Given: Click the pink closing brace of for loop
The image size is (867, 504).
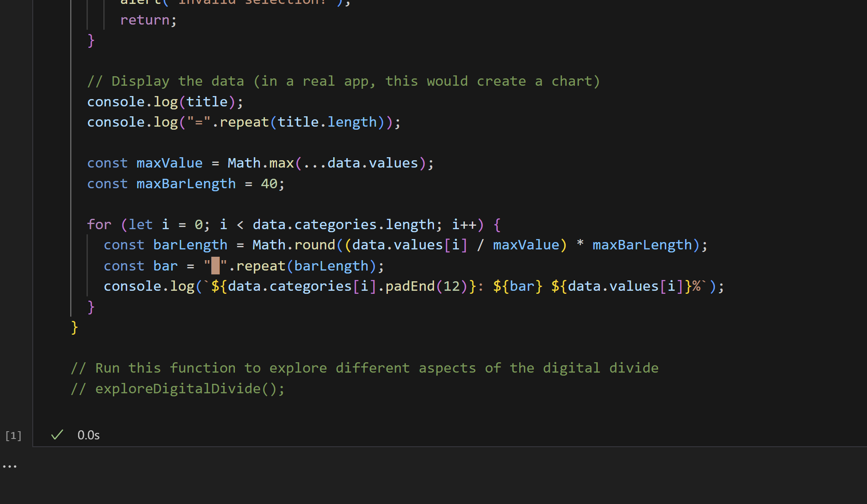Looking at the screenshot, I should (91, 307).
